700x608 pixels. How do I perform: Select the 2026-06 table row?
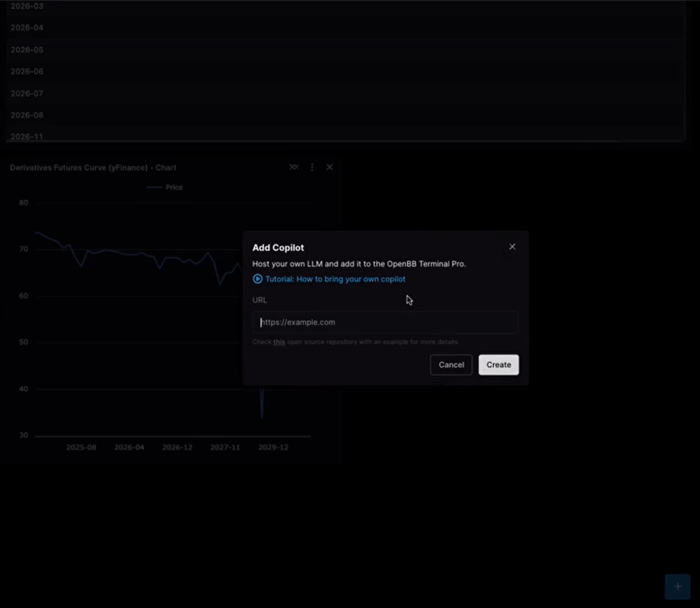(x=346, y=71)
